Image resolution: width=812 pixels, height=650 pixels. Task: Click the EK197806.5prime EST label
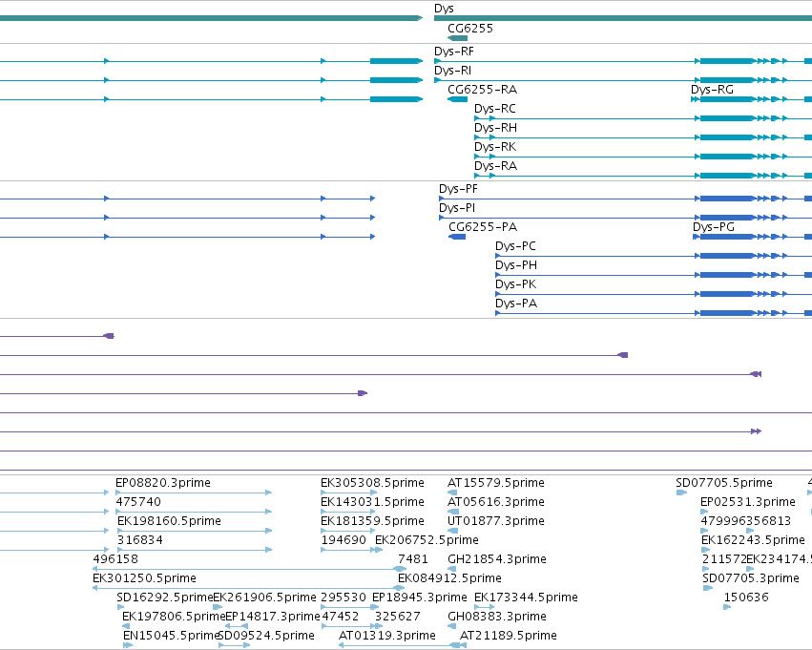(174, 618)
